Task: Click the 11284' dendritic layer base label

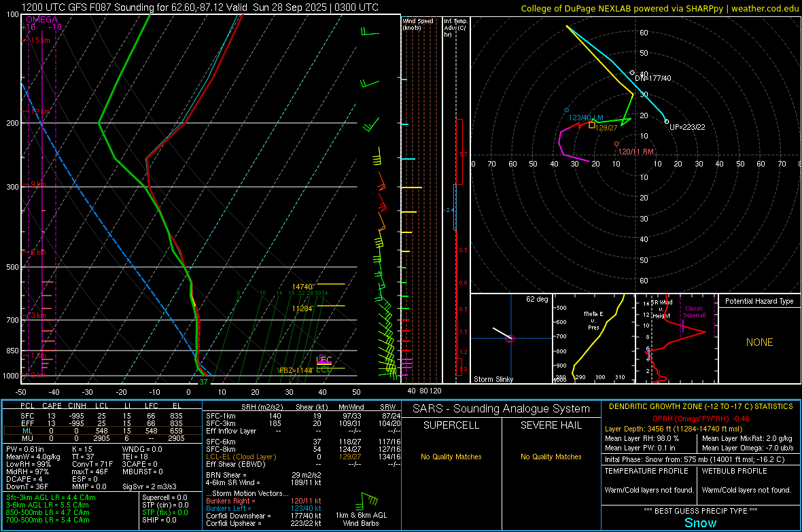Action: pyautogui.click(x=303, y=308)
